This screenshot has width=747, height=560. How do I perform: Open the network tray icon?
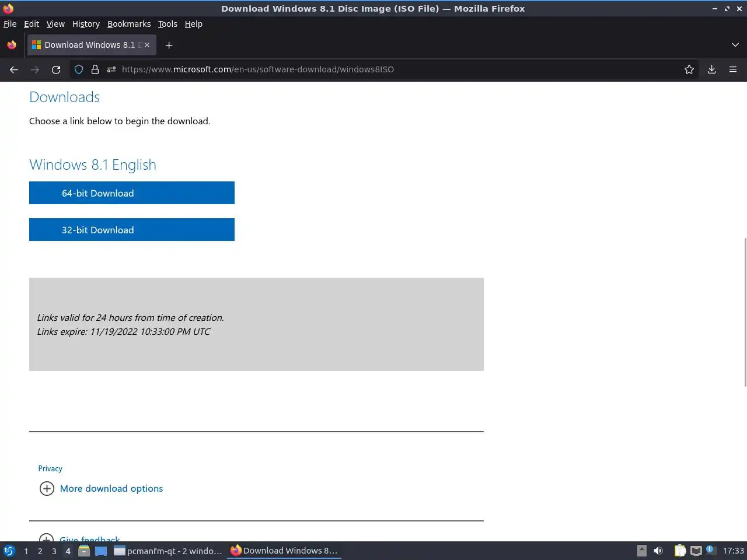696,551
